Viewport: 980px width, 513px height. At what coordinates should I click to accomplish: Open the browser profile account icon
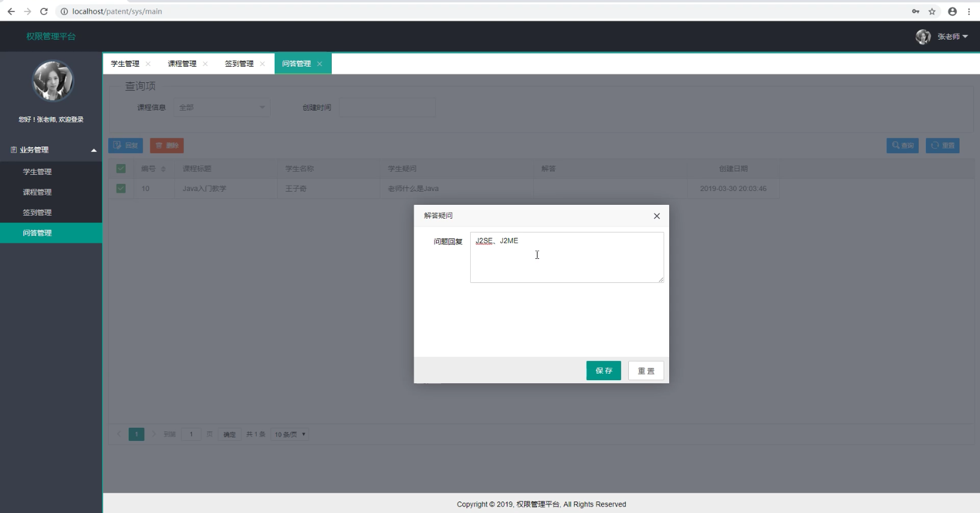tap(952, 11)
